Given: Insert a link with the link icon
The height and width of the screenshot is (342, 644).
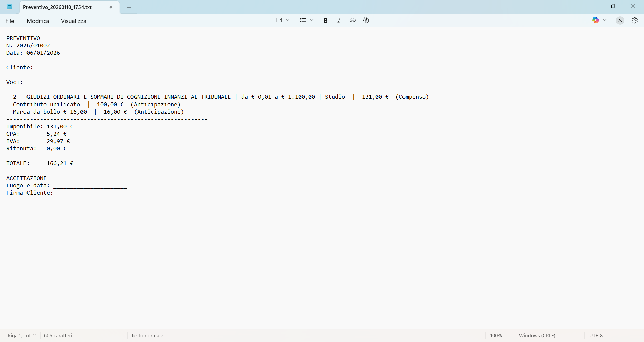Looking at the screenshot, I should 353,21.
